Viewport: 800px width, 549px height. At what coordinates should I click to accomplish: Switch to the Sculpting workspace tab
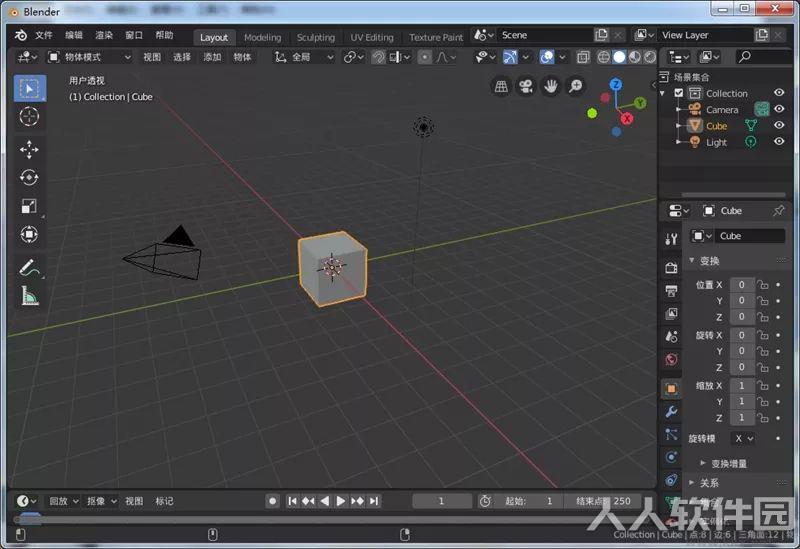(x=316, y=37)
